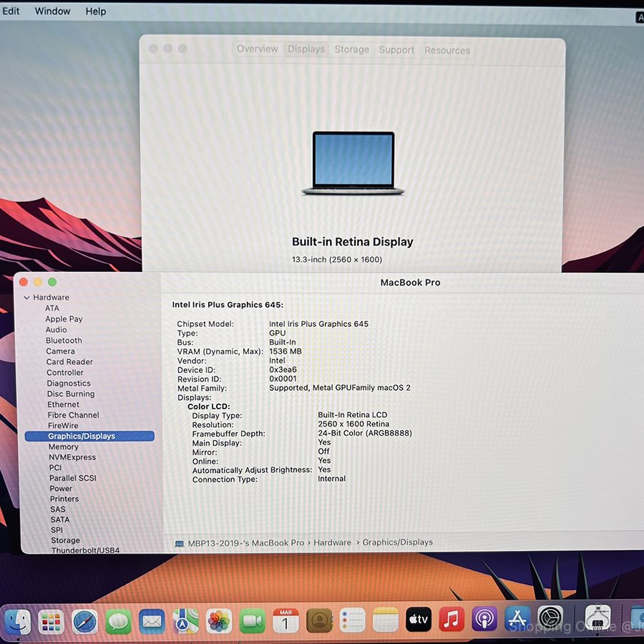View Memory in the sidebar
Image resolution: width=644 pixels, height=644 pixels.
tap(63, 447)
